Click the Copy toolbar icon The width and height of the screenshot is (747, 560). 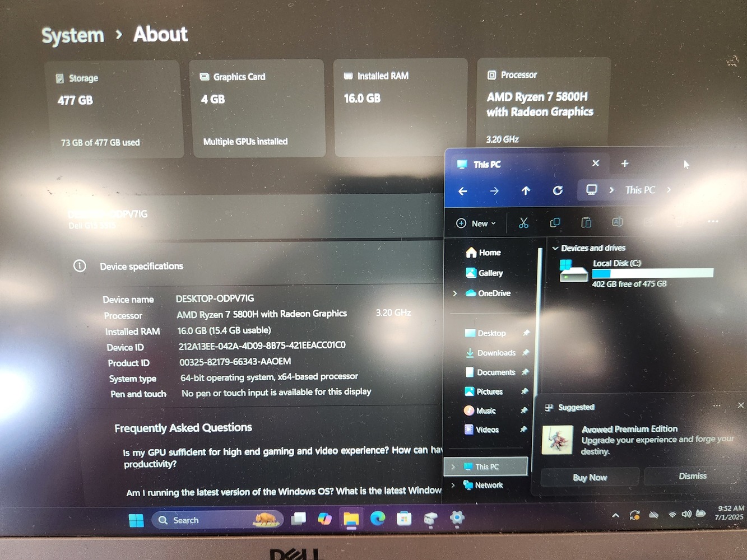click(x=555, y=223)
